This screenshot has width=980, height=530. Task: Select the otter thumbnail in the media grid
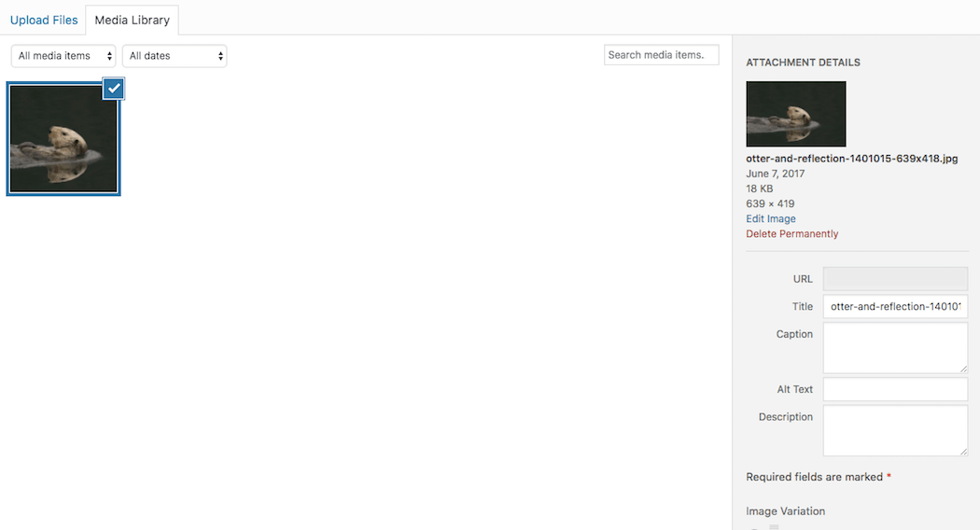[x=63, y=140]
